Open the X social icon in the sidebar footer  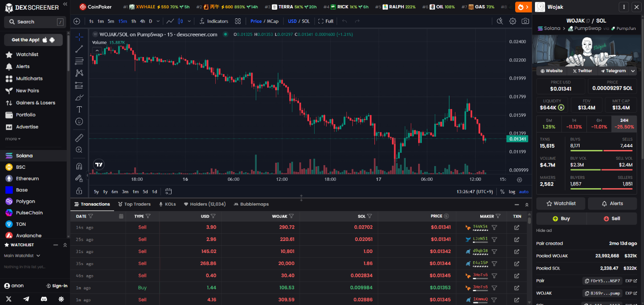pos(9,299)
